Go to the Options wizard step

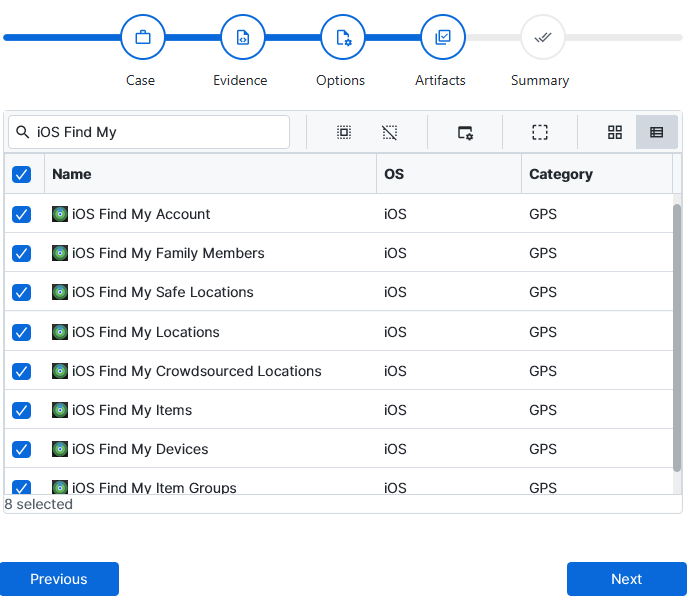343,37
